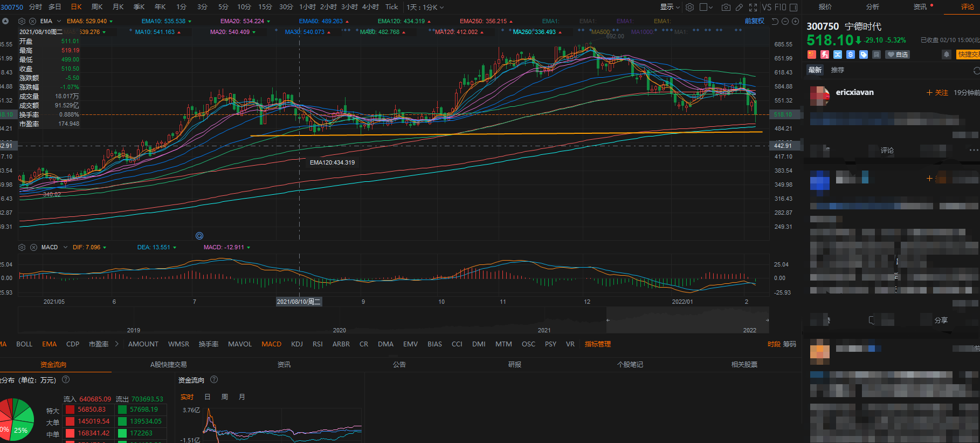
Task: Toggle the EMA10 line visibility
Action: 166,21
